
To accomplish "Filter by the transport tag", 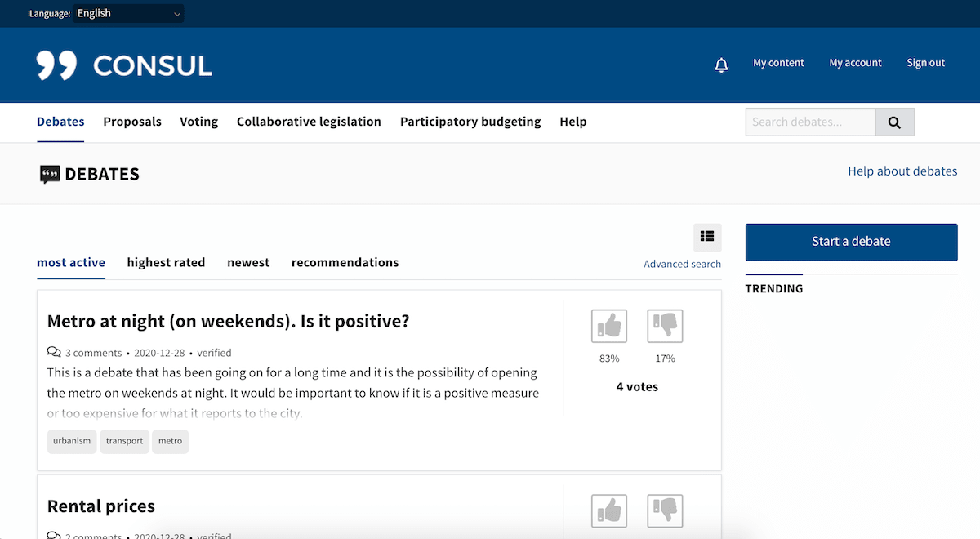I will coord(124,441).
